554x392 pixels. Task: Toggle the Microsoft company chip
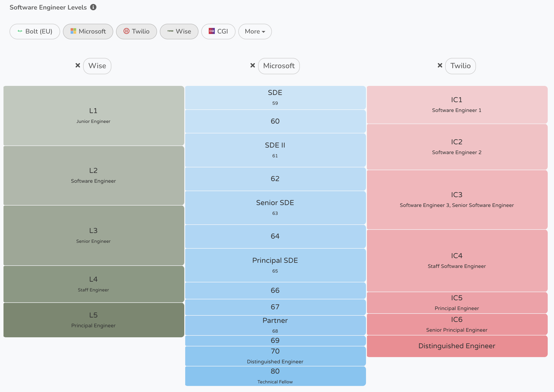(x=88, y=31)
